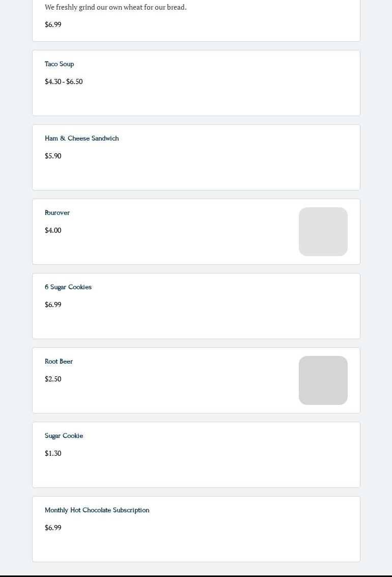
Task: Open the 6 Sugar Cookies title
Action: coord(68,287)
